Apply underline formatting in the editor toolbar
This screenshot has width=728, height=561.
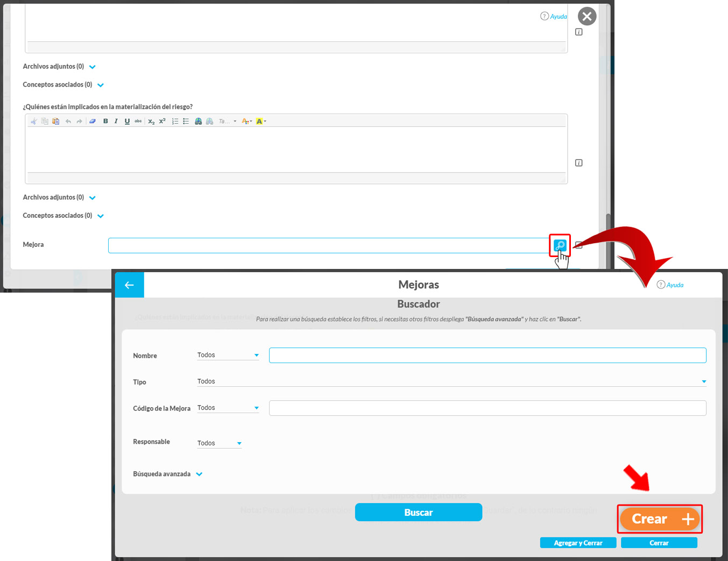tap(127, 122)
